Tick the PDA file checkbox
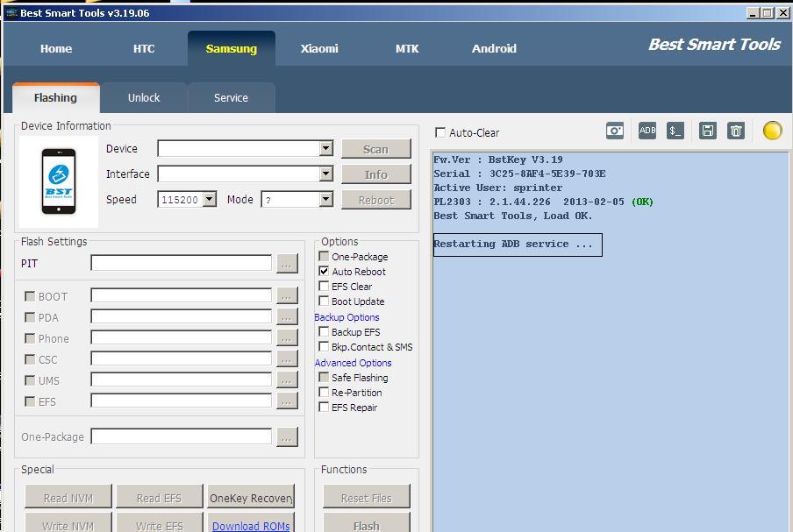 click(x=30, y=317)
